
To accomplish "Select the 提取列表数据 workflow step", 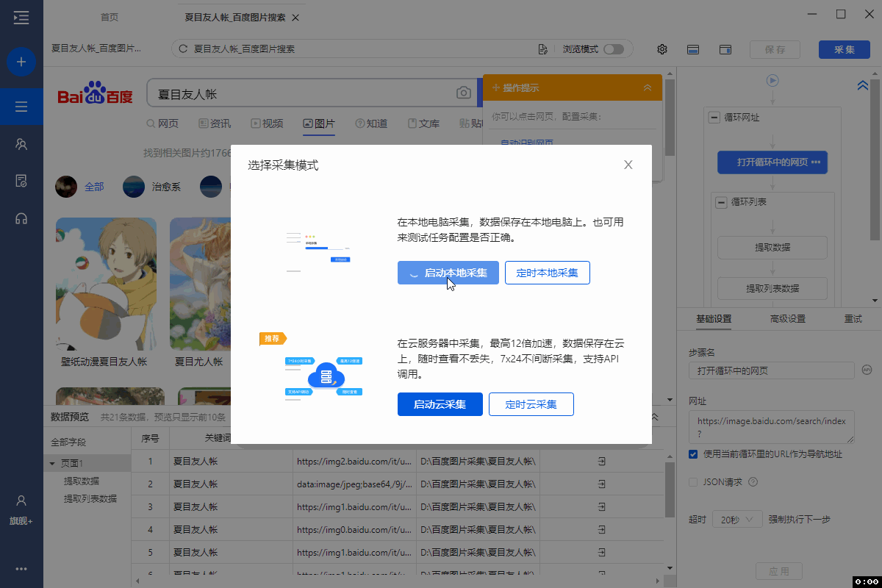I will [x=772, y=288].
